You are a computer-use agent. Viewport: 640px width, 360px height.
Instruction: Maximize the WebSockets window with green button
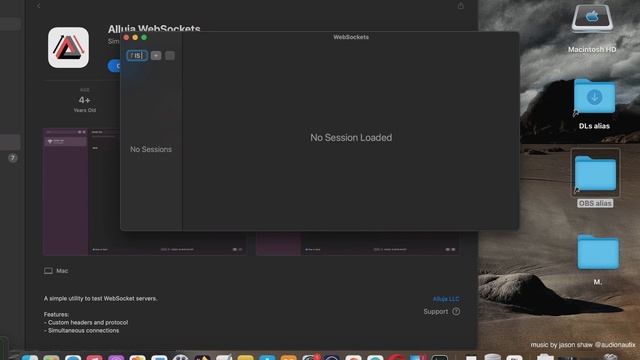144,37
